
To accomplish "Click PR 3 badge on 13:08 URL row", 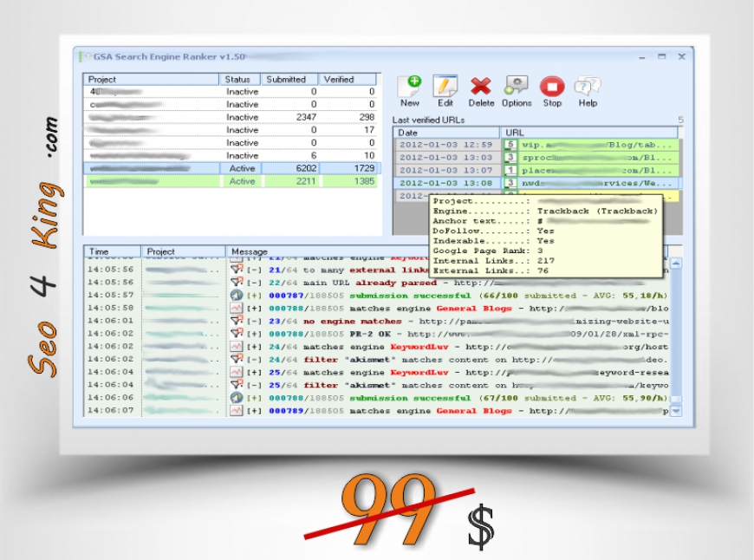I will coord(510,183).
